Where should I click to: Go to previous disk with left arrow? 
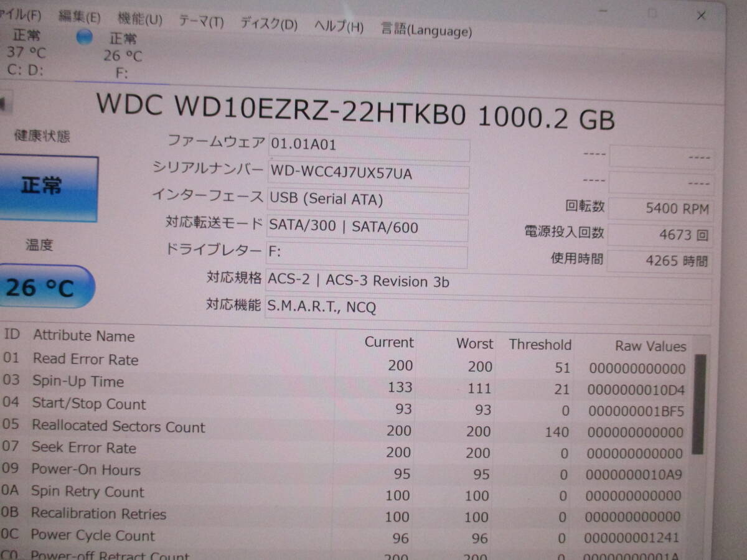pos(5,103)
